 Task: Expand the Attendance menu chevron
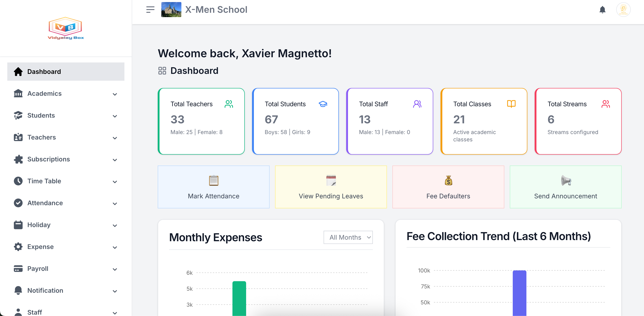click(115, 204)
